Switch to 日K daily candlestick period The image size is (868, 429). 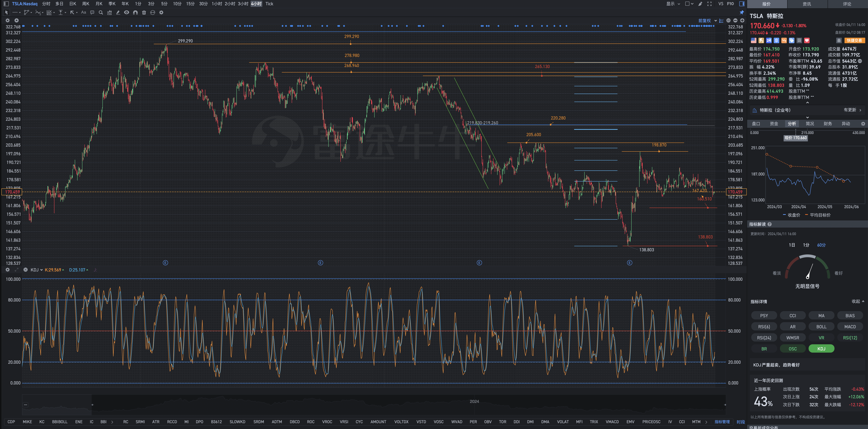click(72, 4)
